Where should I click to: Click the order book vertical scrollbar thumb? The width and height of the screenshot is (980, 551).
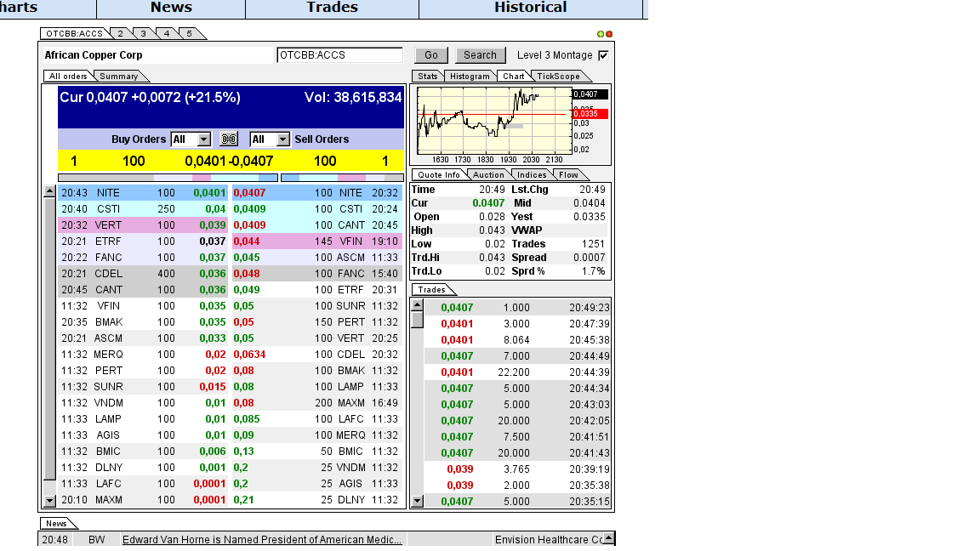coord(50,340)
